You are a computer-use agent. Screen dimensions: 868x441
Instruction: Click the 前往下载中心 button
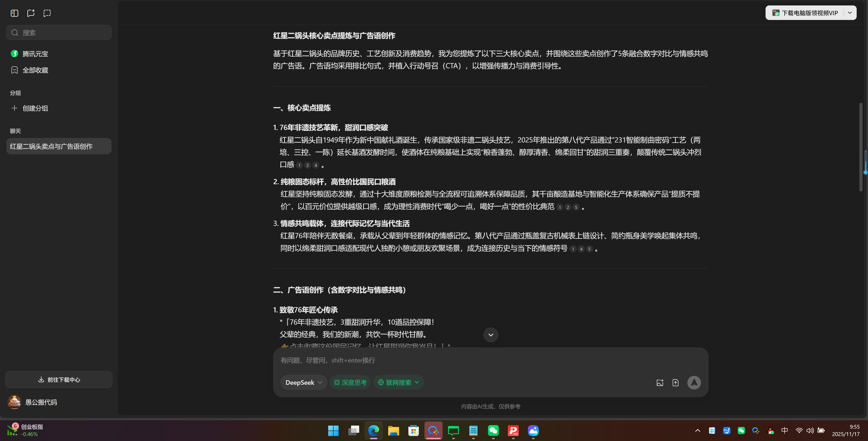click(59, 379)
